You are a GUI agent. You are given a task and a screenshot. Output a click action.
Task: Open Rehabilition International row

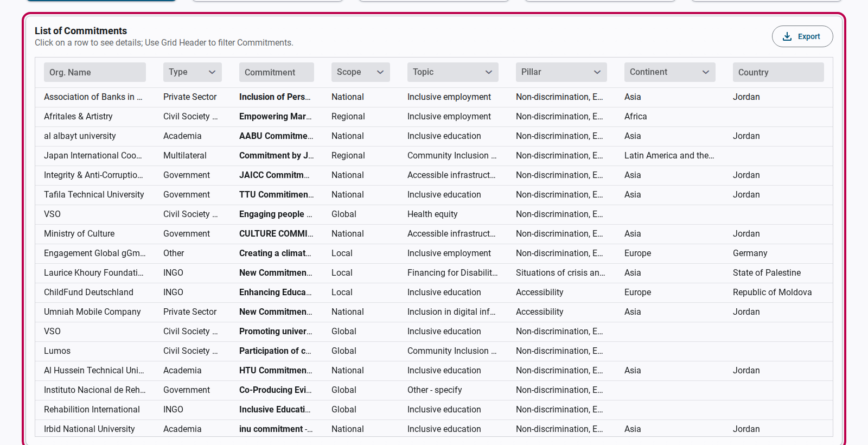(x=434, y=410)
